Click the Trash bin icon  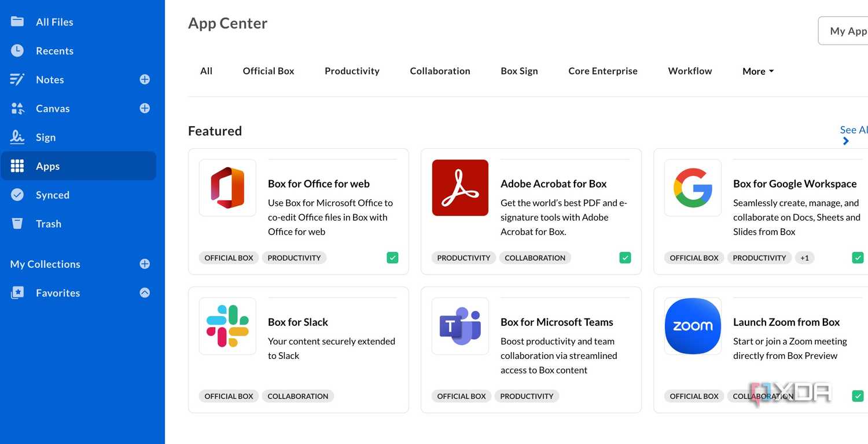pyautogui.click(x=17, y=223)
